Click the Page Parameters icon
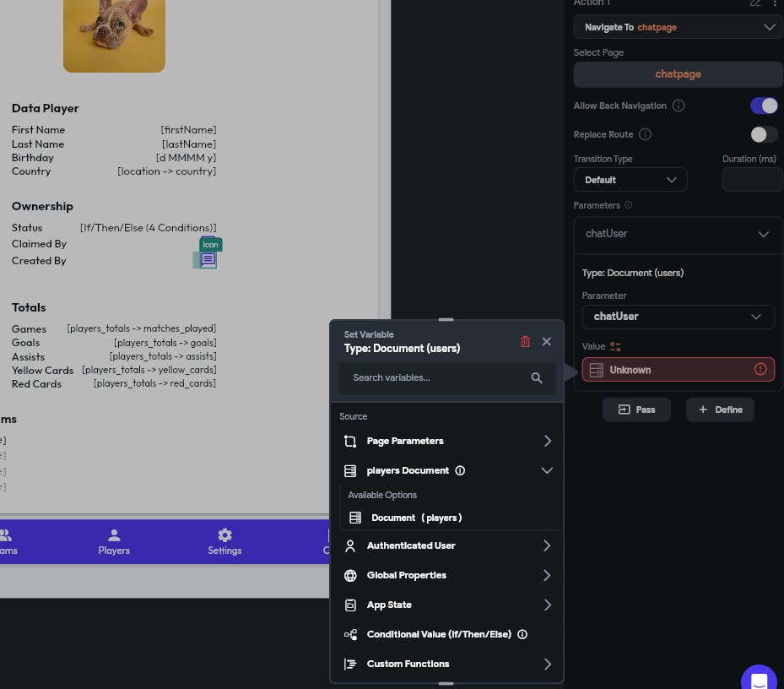Viewport: 784px width, 689px height. pyautogui.click(x=350, y=442)
